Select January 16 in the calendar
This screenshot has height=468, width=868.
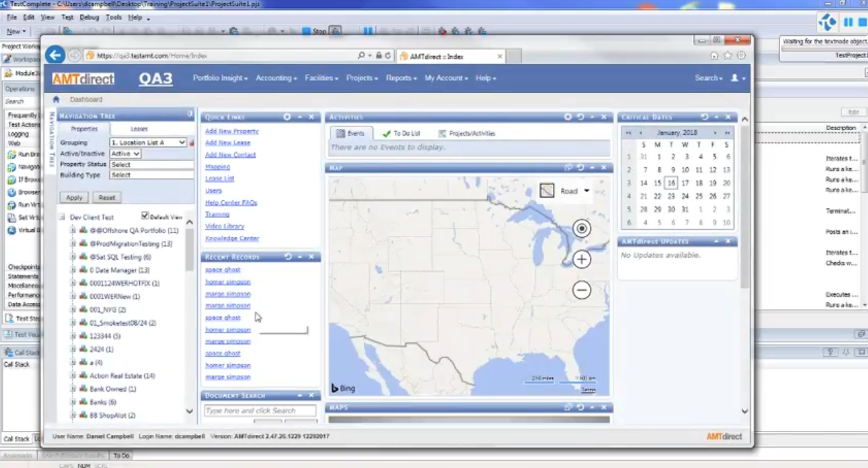(671, 183)
